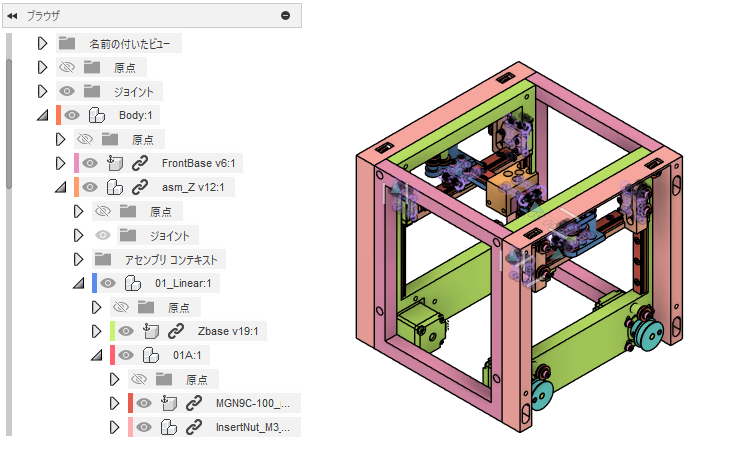
Task: Click chain link icon beside Zbase v19:1
Action: [x=176, y=331]
